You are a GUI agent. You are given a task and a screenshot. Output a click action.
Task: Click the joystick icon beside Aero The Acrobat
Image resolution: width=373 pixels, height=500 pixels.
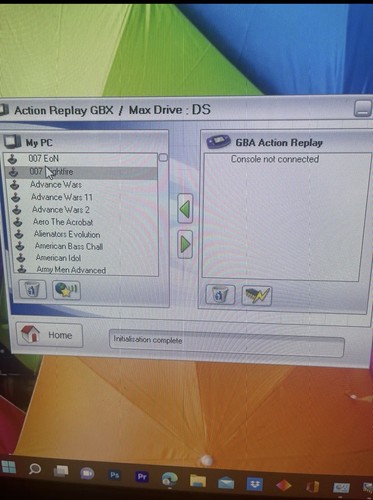pyautogui.click(x=18, y=222)
